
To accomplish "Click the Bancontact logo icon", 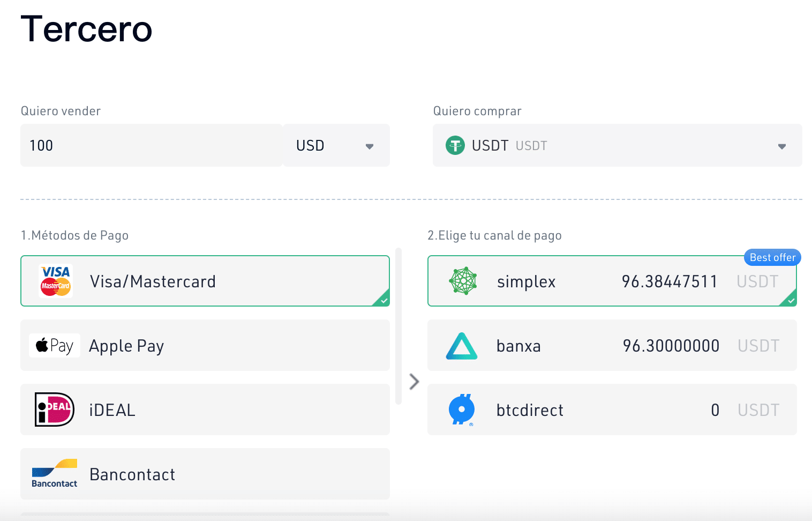I will click(x=55, y=473).
